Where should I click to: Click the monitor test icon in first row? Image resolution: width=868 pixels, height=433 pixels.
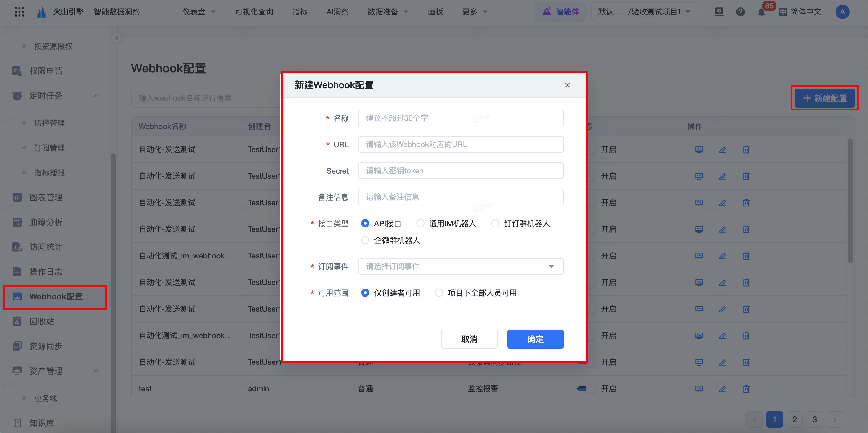(x=699, y=150)
